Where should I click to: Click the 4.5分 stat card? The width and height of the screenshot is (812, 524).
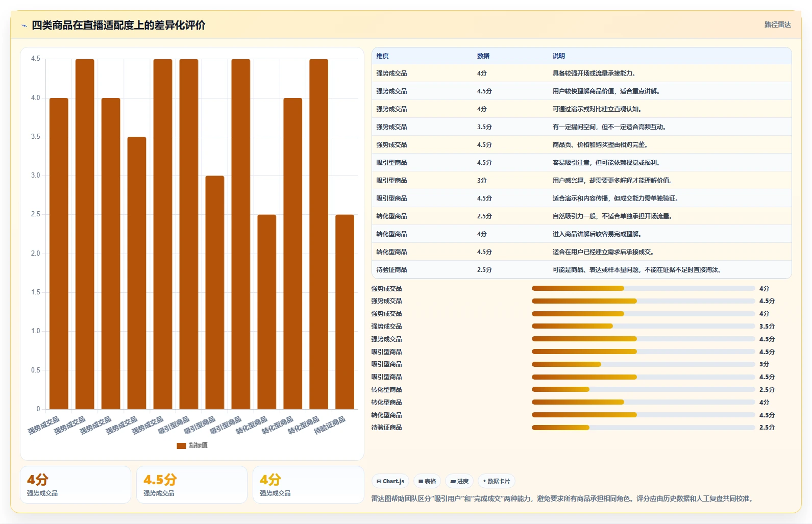pyautogui.click(x=192, y=485)
